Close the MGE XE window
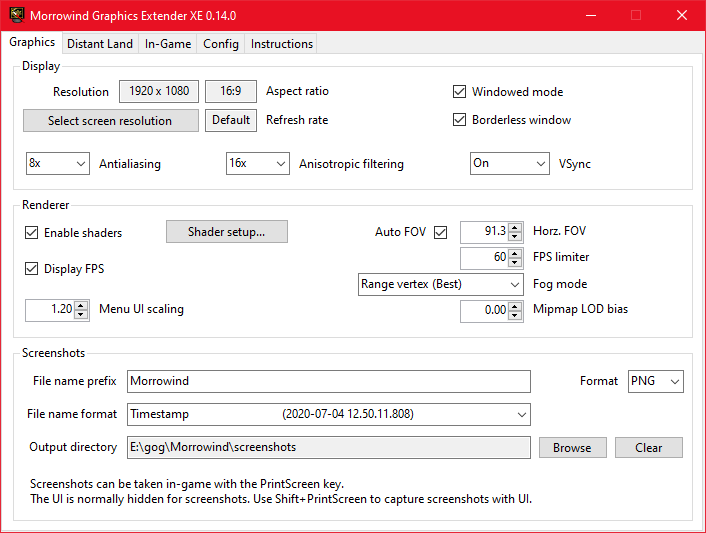 [682, 15]
